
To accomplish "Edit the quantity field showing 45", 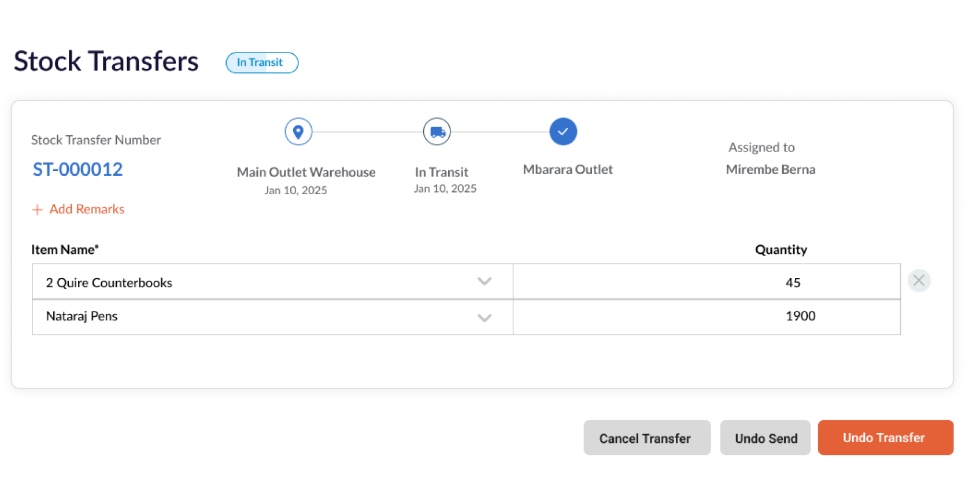I will click(707, 282).
